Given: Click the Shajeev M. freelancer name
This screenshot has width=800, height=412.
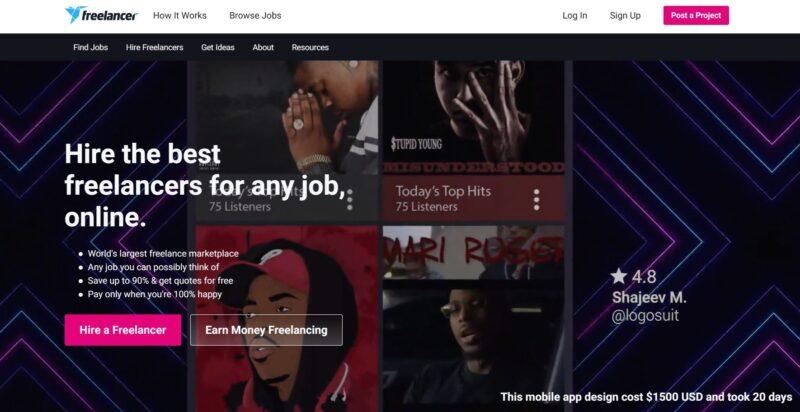Looking at the screenshot, I should pyautogui.click(x=649, y=297).
